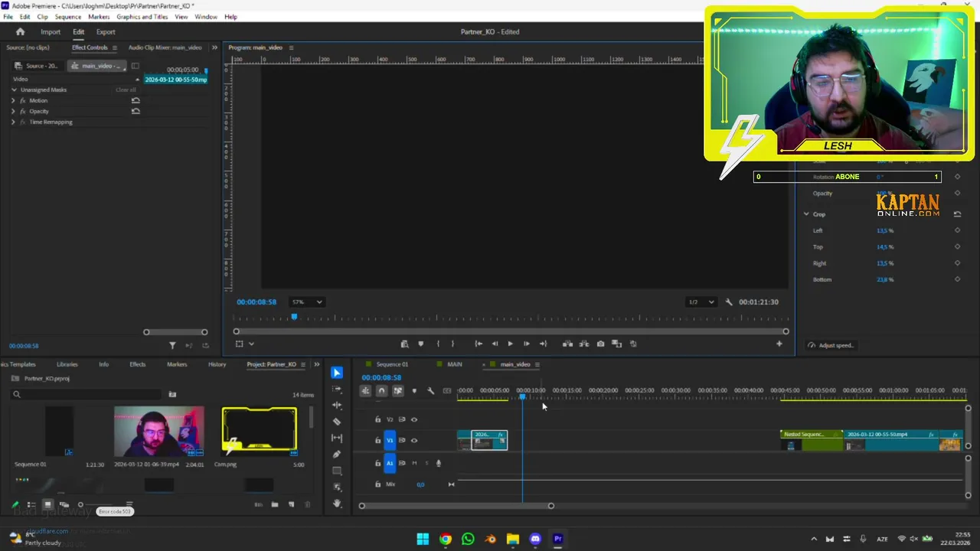The width and height of the screenshot is (980, 551).
Task: Collapse the Crop section
Action: tap(806, 214)
